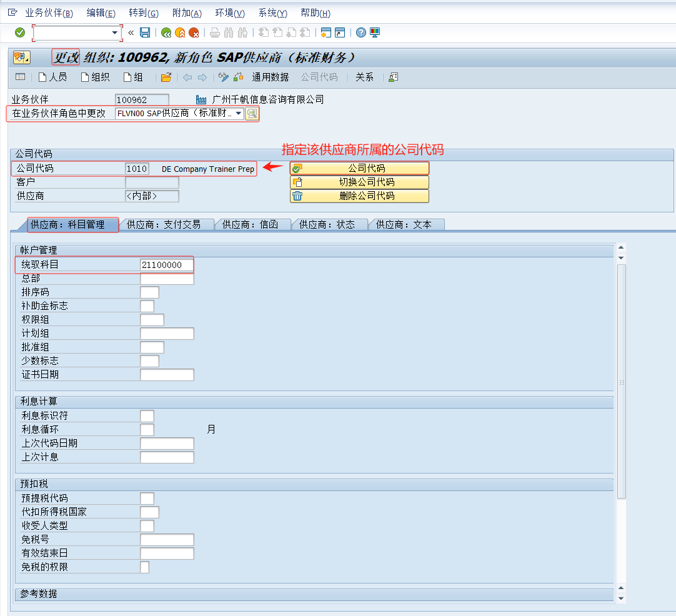This screenshot has height=616, width=676.
Task: Click the Switch Display/Change glasses icon
Action: click(x=223, y=77)
